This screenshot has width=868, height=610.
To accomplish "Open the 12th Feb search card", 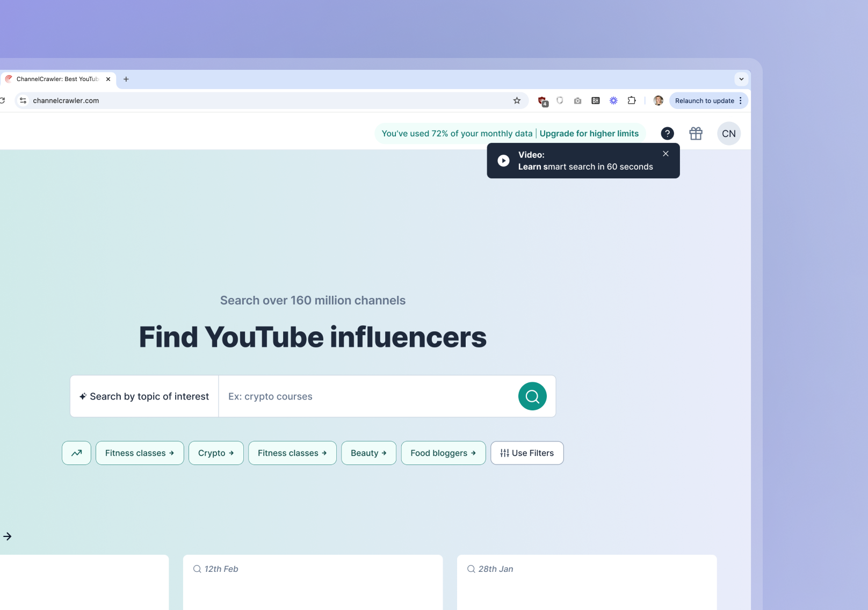I will [x=313, y=582].
